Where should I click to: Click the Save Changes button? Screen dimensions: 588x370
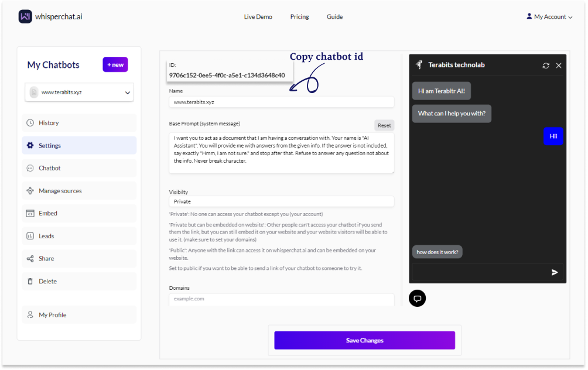coord(364,340)
